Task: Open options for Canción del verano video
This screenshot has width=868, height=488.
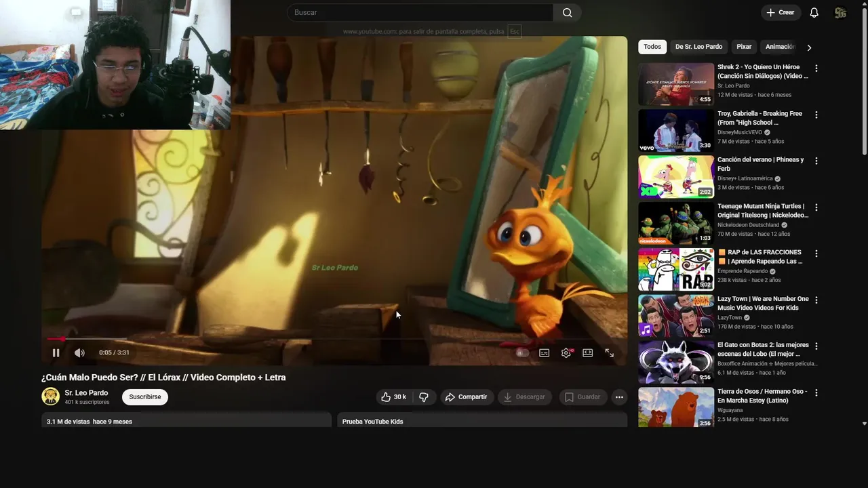Action: (816, 161)
